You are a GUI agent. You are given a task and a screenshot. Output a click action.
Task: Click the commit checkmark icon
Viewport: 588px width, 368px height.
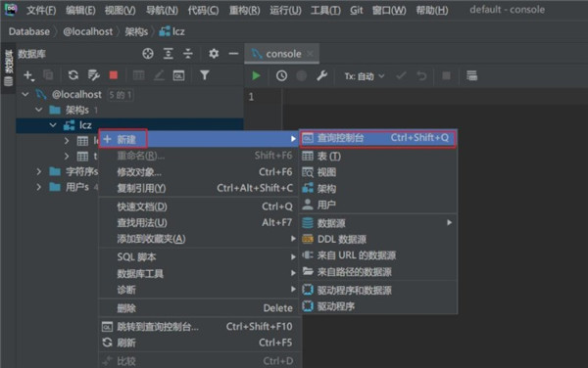click(x=401, y=75)
